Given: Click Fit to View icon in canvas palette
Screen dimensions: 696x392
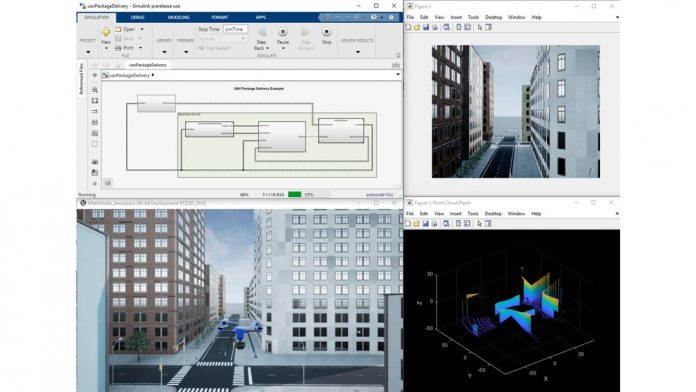Looking at the screenshot, I should tap(95, 101).
